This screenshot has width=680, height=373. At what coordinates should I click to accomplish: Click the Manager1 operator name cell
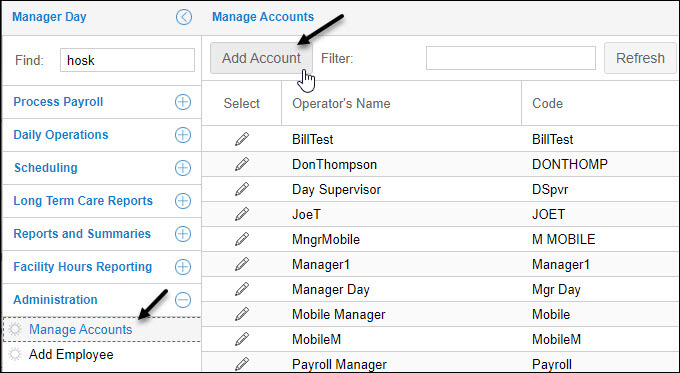(x=321, y=264)
